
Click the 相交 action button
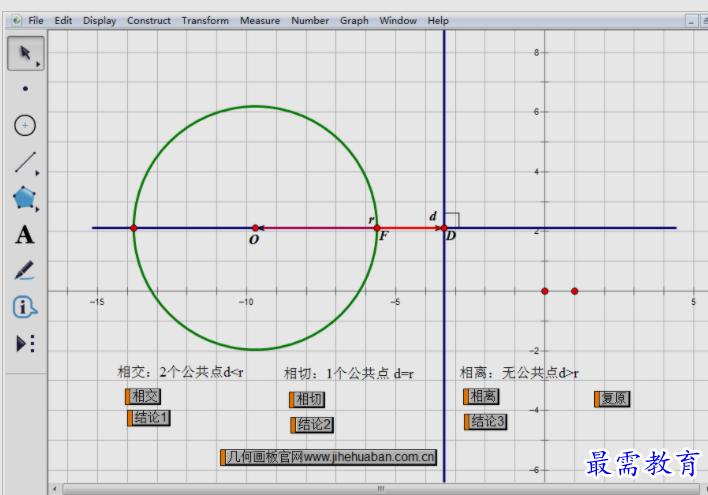click(143, 396)
